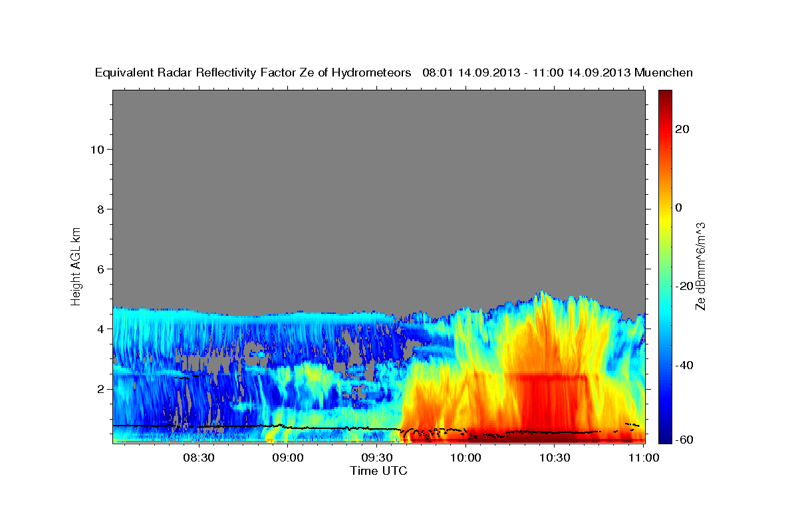
Task: Click the colorbar tick label -40
Action: [684, 365]
